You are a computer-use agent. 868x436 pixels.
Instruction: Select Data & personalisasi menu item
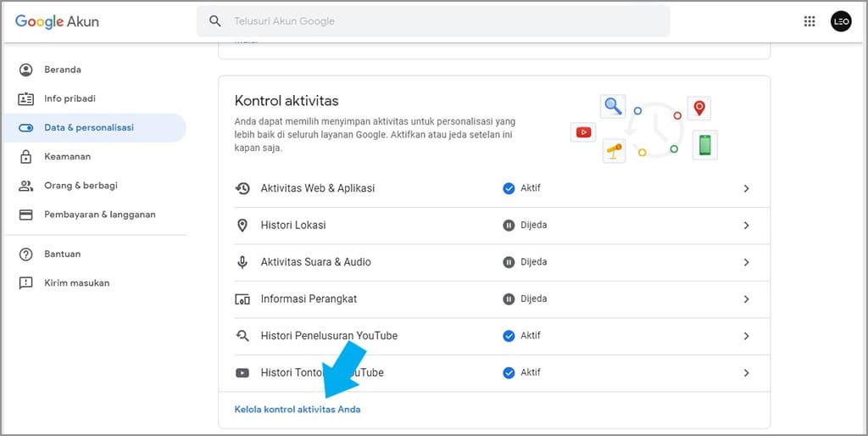tap(95, 128)
